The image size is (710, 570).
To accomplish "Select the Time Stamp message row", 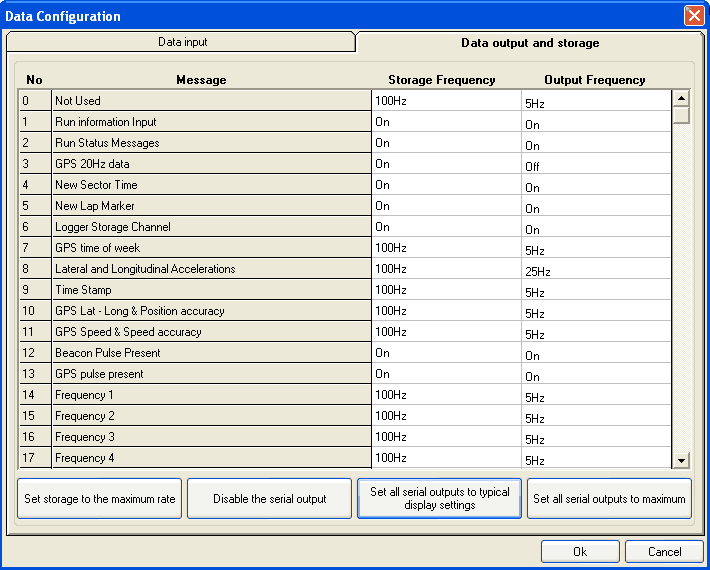I will coord(211,290).
